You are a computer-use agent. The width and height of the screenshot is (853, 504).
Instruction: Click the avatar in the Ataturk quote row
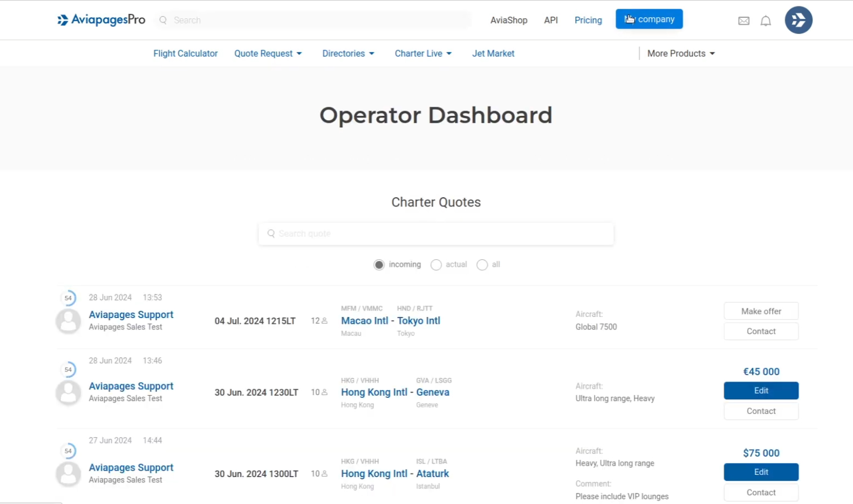[69, 474]
